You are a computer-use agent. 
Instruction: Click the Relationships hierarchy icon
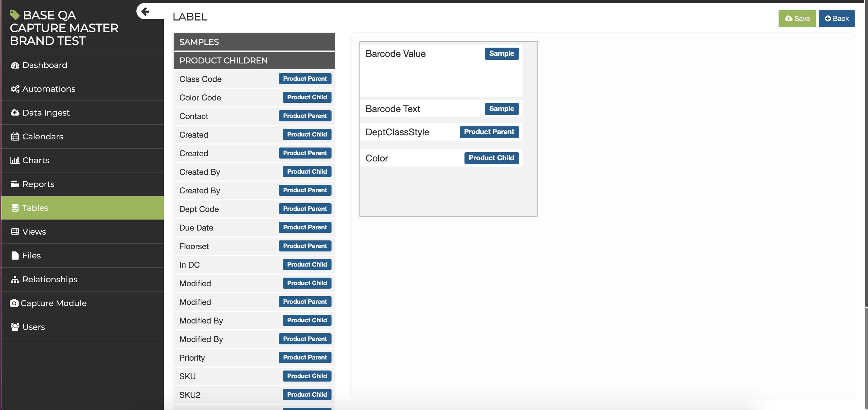[15, 280]
